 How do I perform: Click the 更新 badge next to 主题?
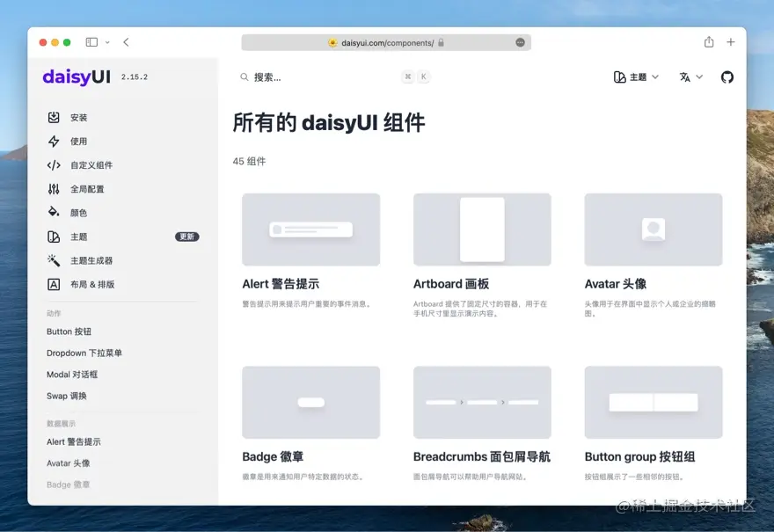click(186, 236)
